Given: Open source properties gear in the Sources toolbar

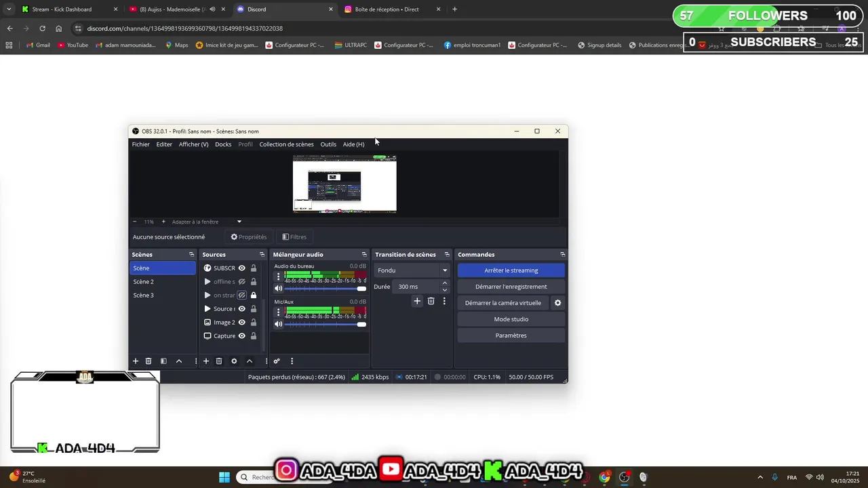Looking at the screenshot, I should [x=234, y=361].
